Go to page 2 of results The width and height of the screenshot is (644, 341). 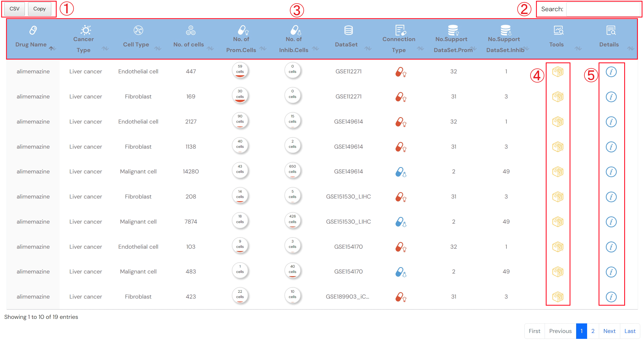click(593, 331)
